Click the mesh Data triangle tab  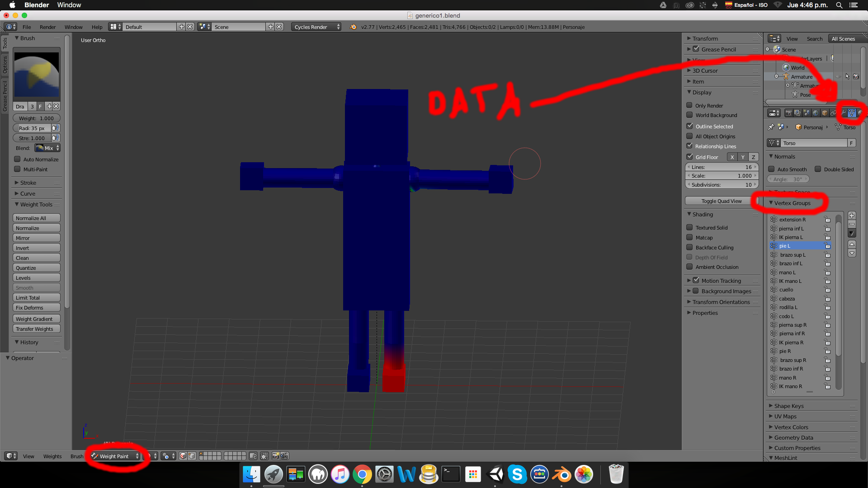coord(852,113)
